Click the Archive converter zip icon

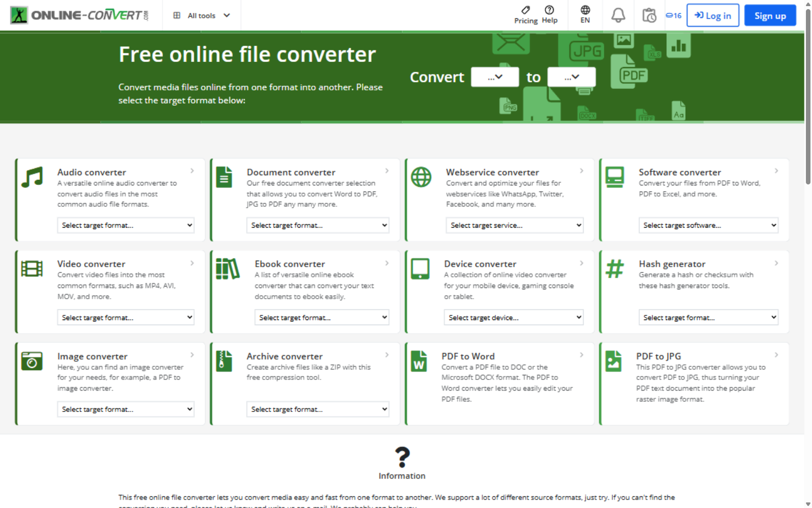(x=224, y=361)
